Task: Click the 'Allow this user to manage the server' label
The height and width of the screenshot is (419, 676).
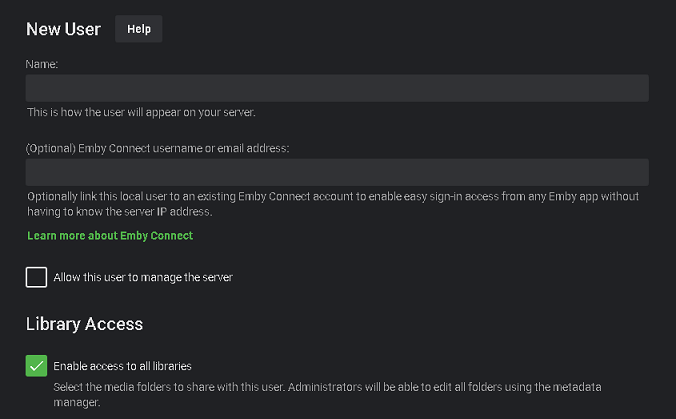Action: point(143,277)
